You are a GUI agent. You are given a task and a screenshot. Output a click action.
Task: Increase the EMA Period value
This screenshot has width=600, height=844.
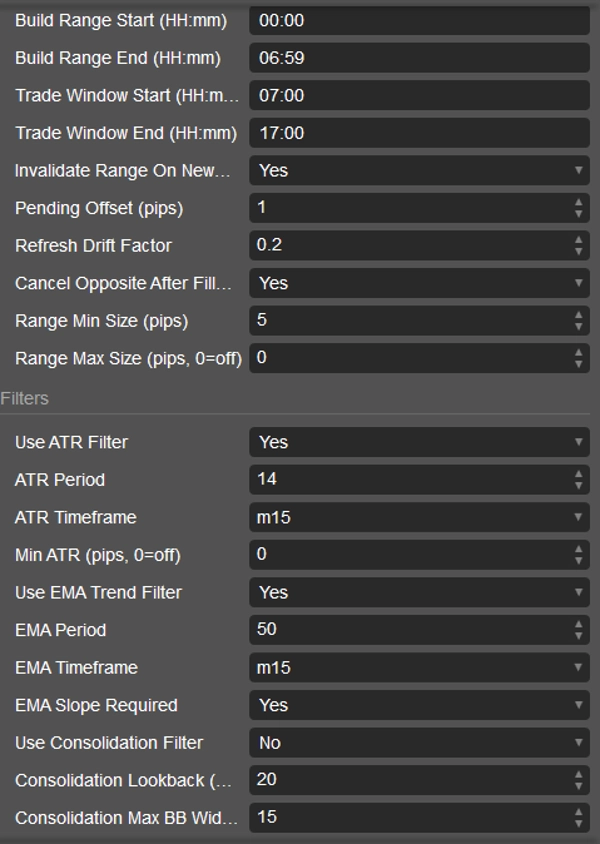point(578,624)
